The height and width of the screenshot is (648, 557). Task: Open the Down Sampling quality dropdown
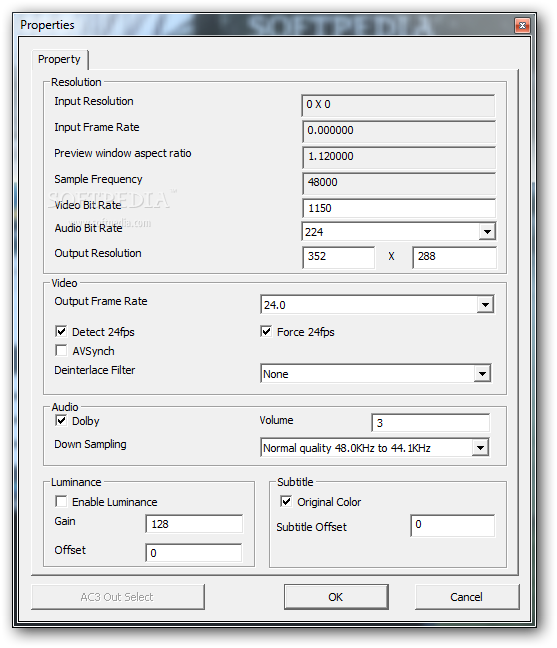[x=480, y=448]
